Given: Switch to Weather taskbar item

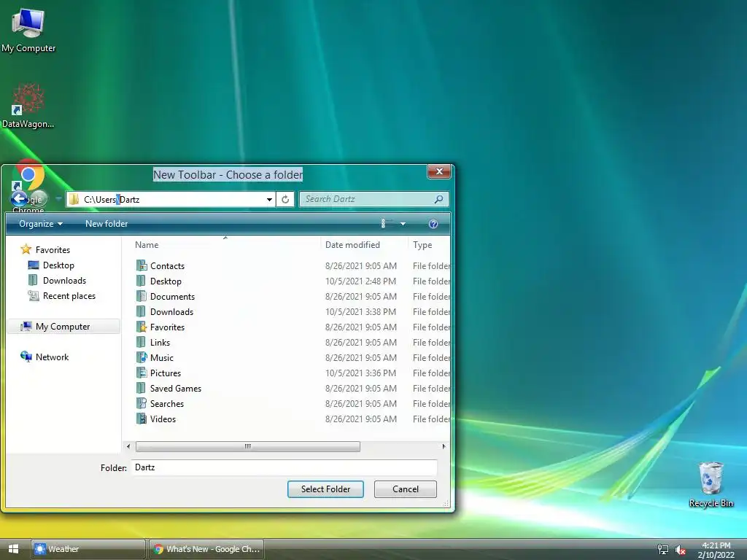Looking at the screenshot, I should pyautogui.click(x=88, y=549).
